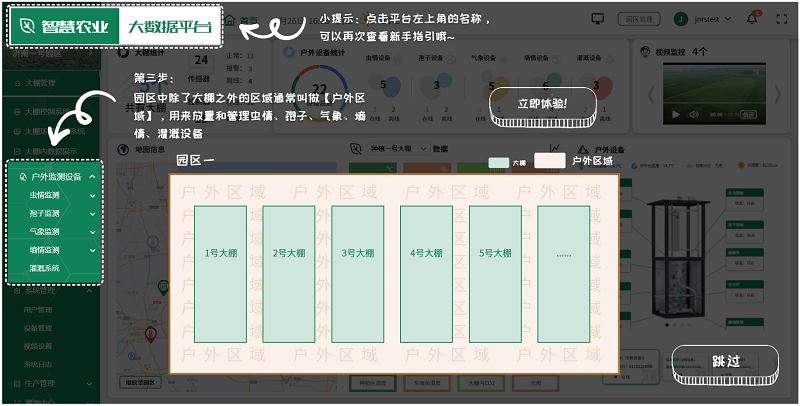Image resolution: width=800 pixels, height=406 pixels.
Task: Click the 立即体验 button
Action: click(x=542, y=104)
